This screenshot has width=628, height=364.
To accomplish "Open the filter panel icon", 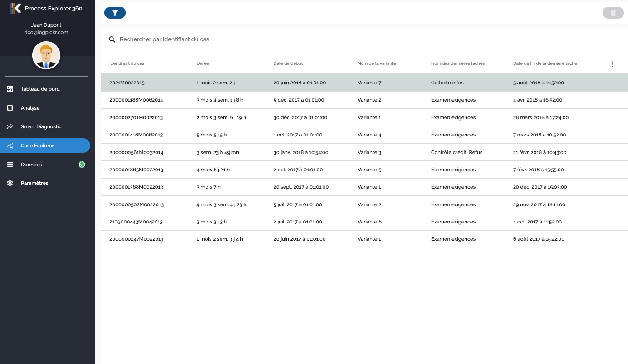I will point(115,13).
